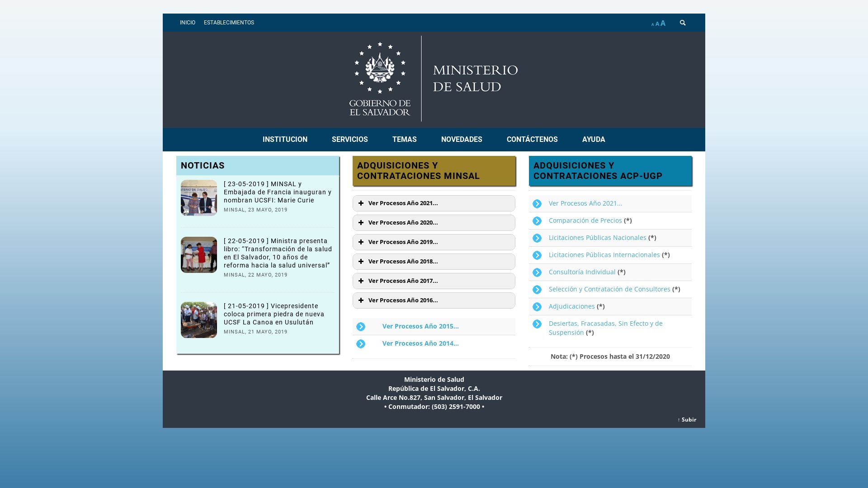Screen dimensions: 868x488
Task: Click plus icon for Procesos Año 2021
Action: (x=361, y=203)
